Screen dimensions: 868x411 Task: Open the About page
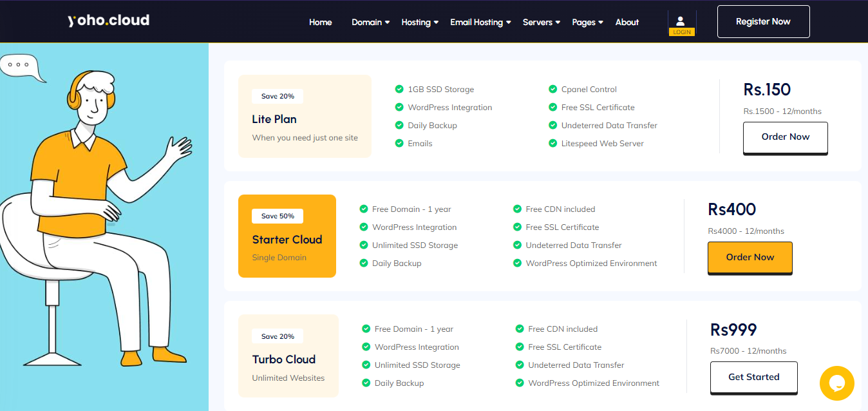[x=627, y=22]
